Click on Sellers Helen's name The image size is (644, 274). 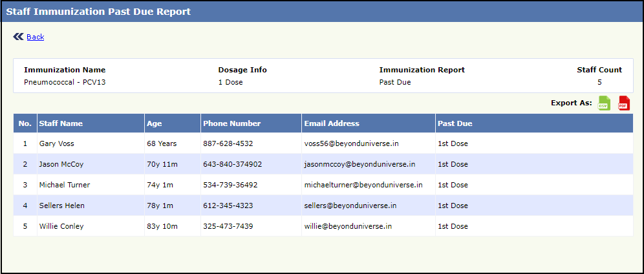tap(61, 205)
